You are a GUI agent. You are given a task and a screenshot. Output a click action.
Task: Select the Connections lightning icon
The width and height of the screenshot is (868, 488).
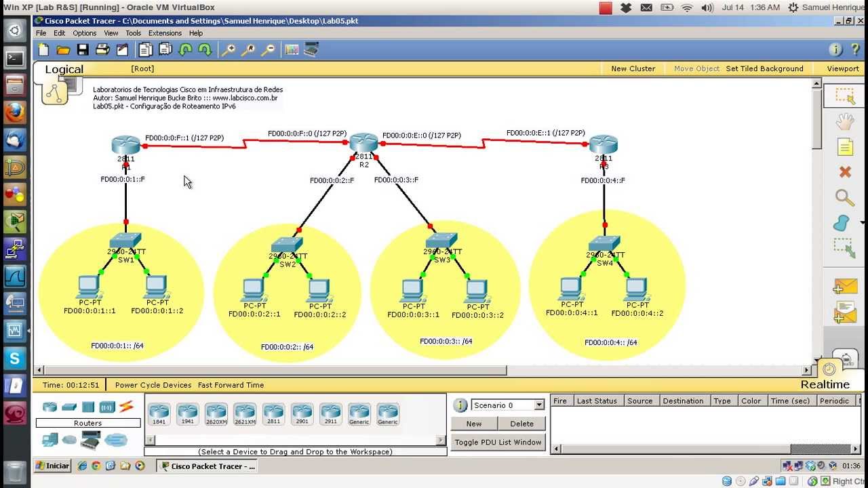click(x=126, y=407)
